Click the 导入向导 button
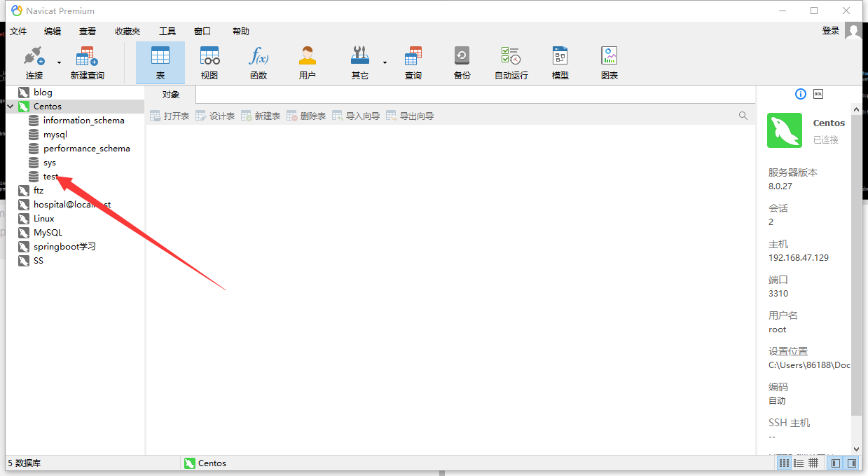This screenshot has width=868, height=476. (356, 116)
